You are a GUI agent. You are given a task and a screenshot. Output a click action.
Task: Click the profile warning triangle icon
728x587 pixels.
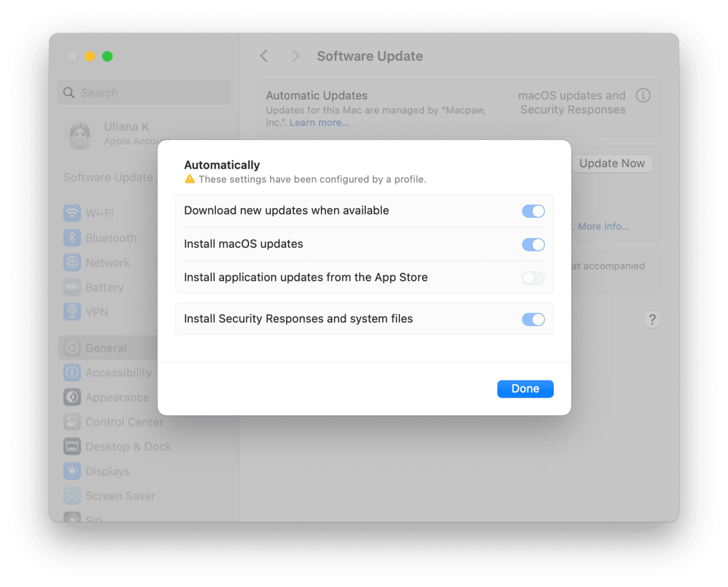click(x=190, y=179)
